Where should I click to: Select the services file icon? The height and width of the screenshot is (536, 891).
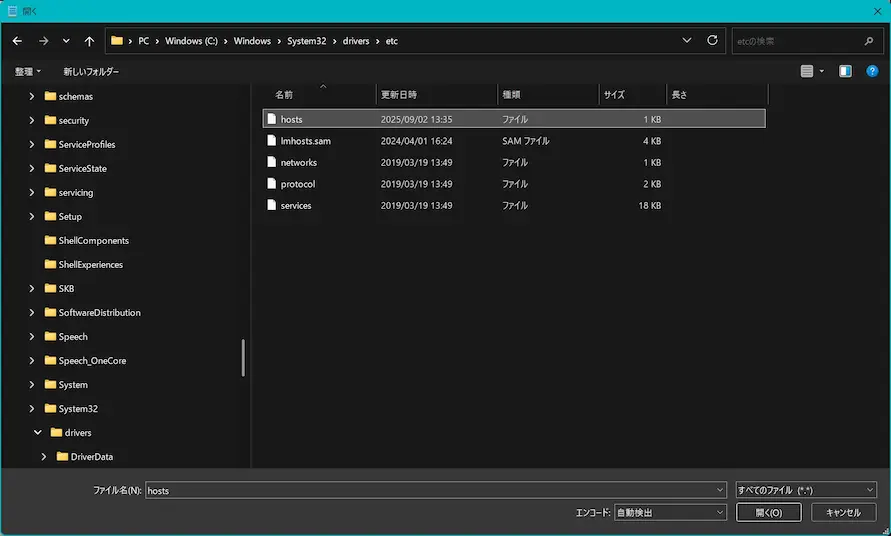point(270,206)
